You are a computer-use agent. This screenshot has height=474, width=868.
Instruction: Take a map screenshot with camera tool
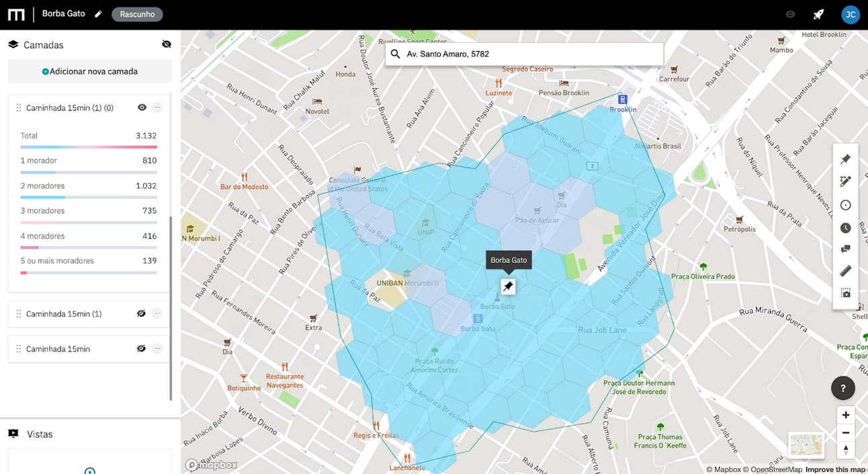[846, 293]
